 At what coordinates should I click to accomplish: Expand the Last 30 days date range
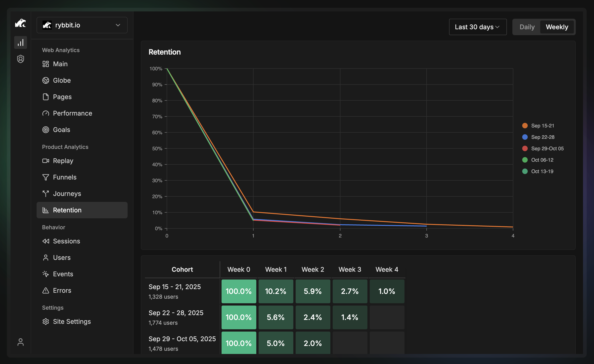pos(478,27)
